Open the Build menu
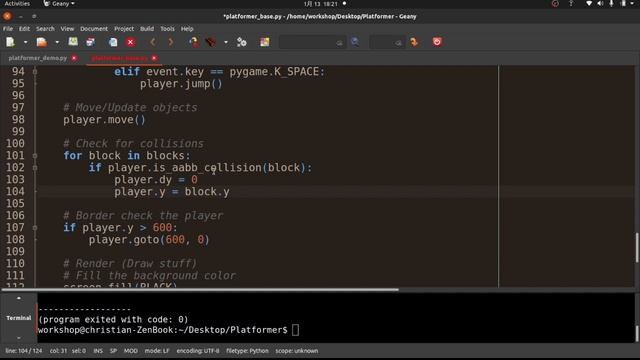The image size is (640, 360). click(x=147, y=29)
